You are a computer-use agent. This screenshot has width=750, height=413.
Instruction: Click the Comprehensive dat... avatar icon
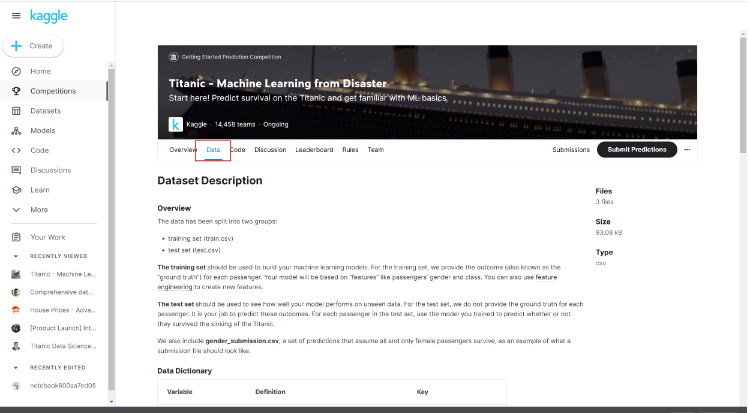point(16,292)
